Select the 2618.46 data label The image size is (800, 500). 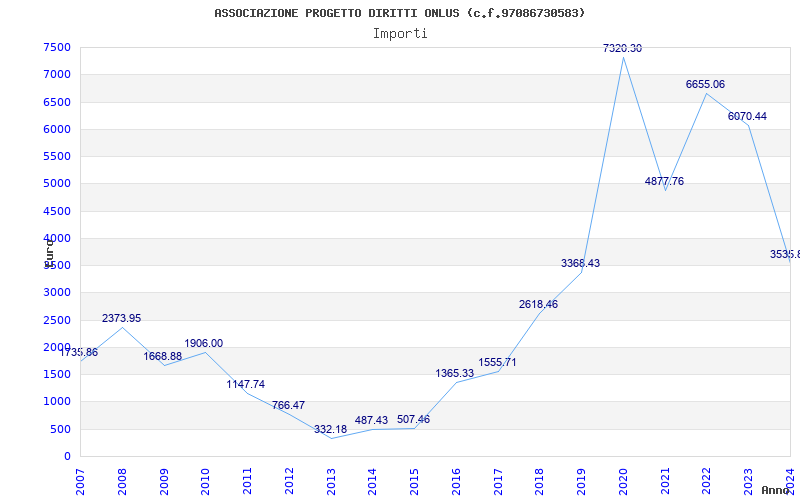(x=538, y=304)
